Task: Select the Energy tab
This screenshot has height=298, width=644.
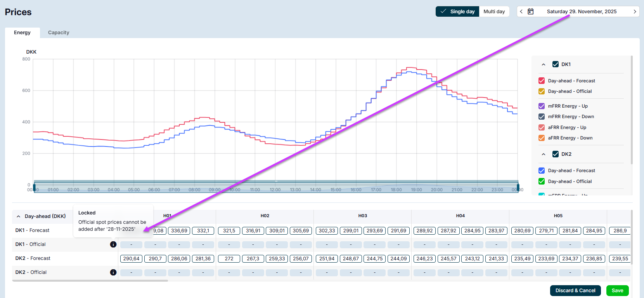Action: (22, 33)
